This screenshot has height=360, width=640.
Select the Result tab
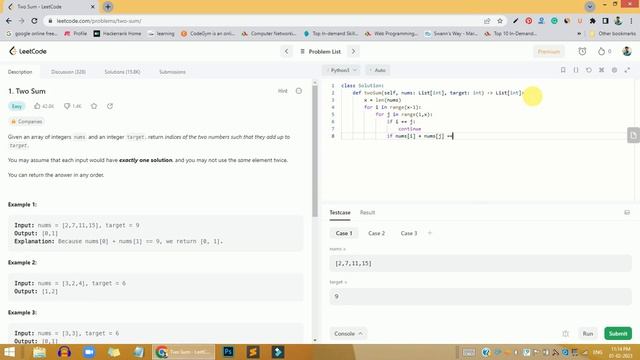coord(367,213)
